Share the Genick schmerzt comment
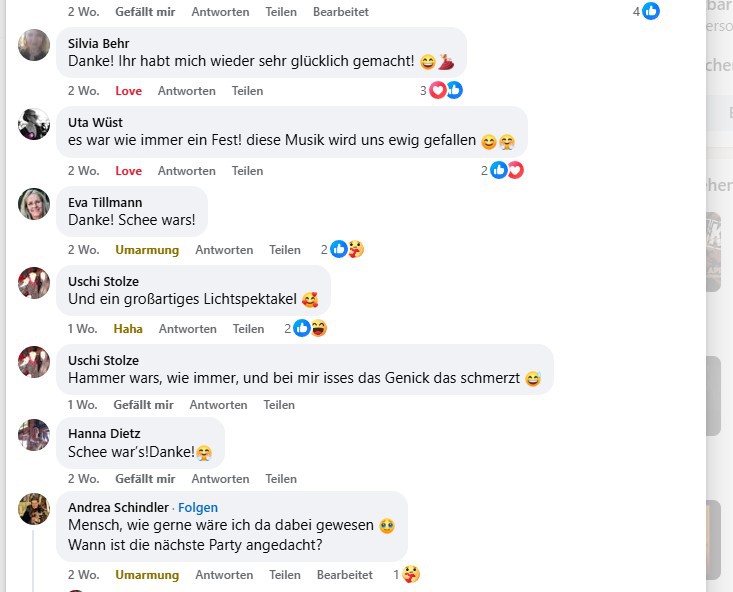The image size is (733, 592). 279,405
